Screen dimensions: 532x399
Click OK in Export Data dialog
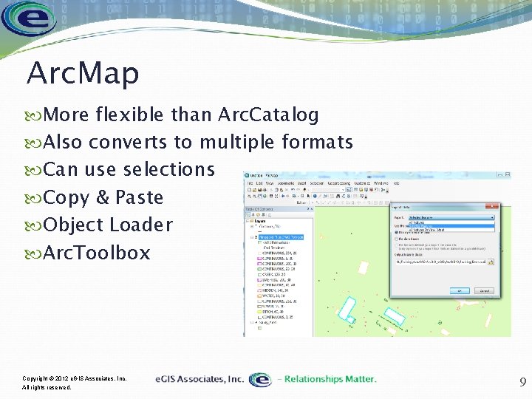click(460, 291)
